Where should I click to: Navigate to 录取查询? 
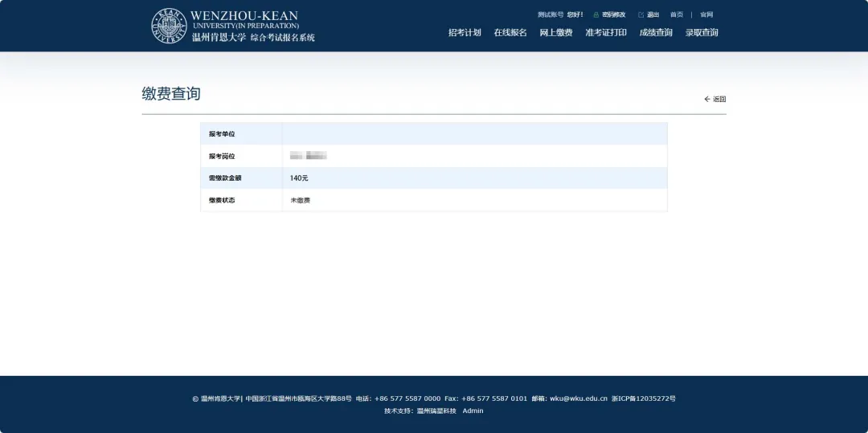[702, 33]
